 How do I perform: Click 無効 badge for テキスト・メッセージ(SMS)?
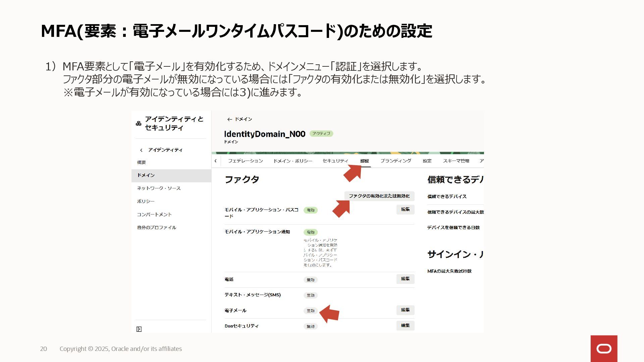coord(311,295)
